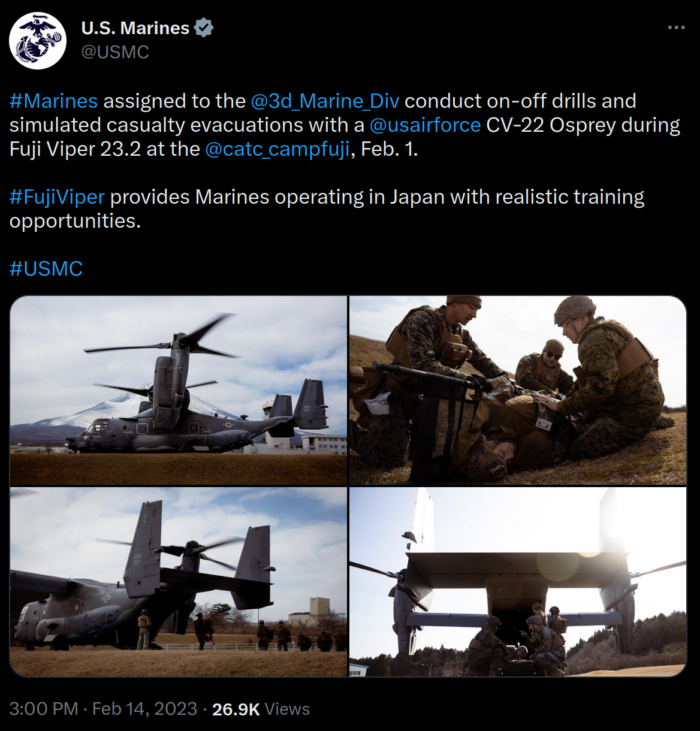The width and height of the screenshot is (700, 731).
Task: Open photo of Marines approaching Osprey rear
Action: [x=179, y=582]
